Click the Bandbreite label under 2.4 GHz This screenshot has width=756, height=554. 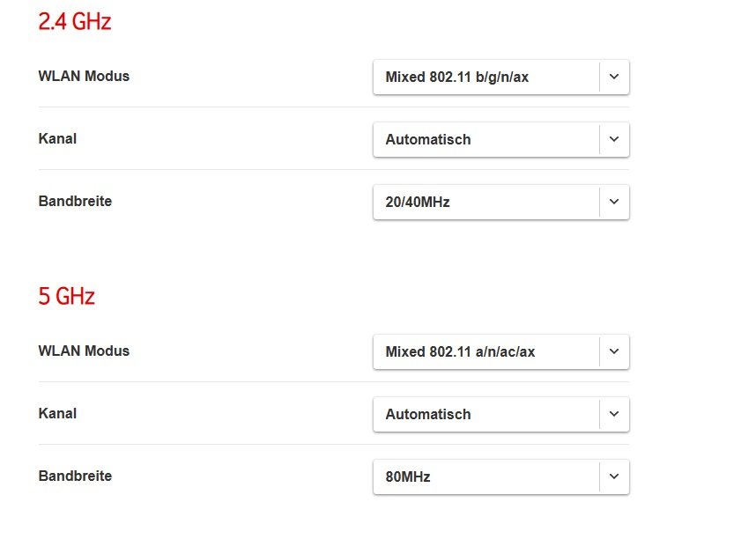75,201
